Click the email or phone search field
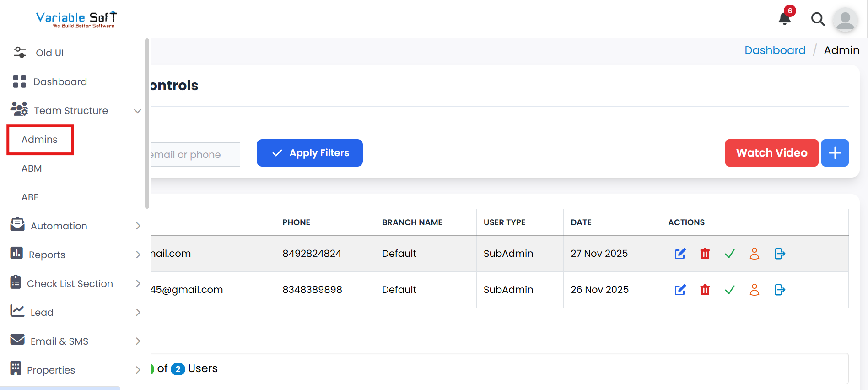This screenshot has height=390, width=868. (194, 155)
